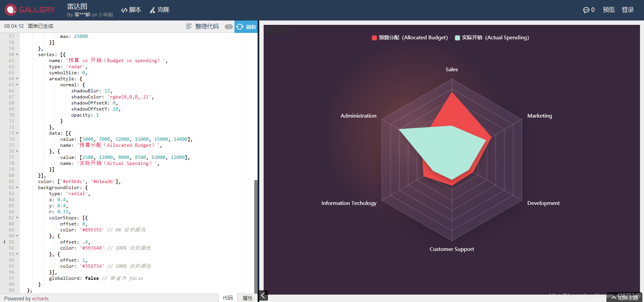Click the max: 25000 code line
644x302 pixels.
tap(74, 37)
